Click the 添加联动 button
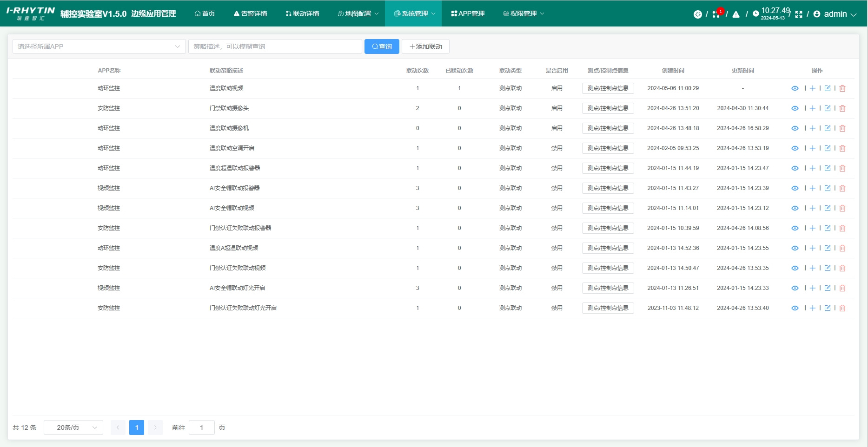This screenshot has height=447, width=868. click(x=425, y=46)
